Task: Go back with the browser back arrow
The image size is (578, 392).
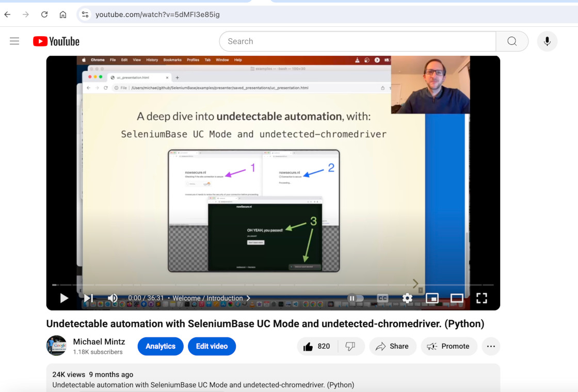Action: click(x=7, y=14)
